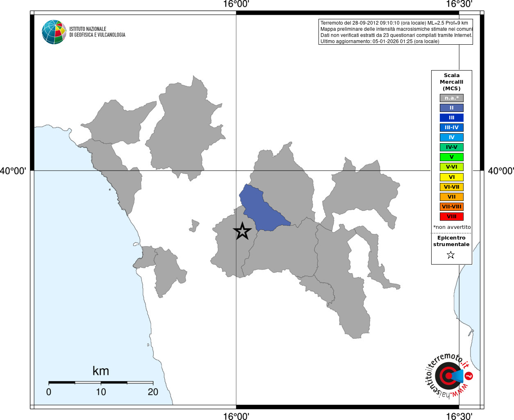The width and height of the screenshot is (514, 420).
Task: Select the blue intensity II municipality
Action: pos(262,208)
